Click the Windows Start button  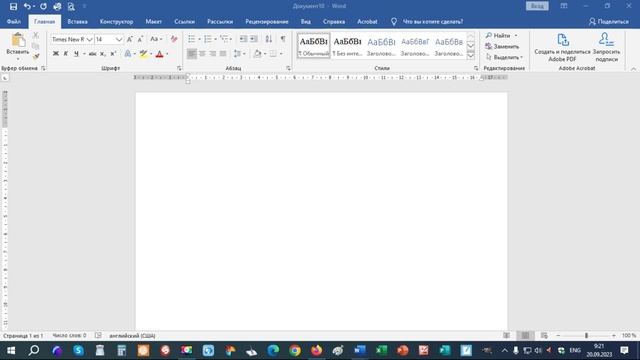click(11, 350)
